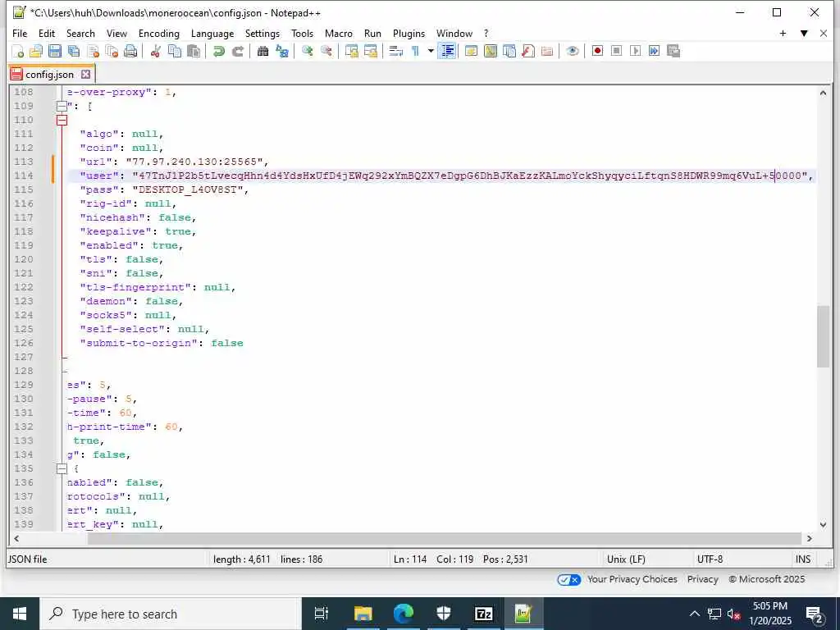Click the Unix (LF) status bar entry
Viewport: 840px width, 630px height.
coord(626,559)
